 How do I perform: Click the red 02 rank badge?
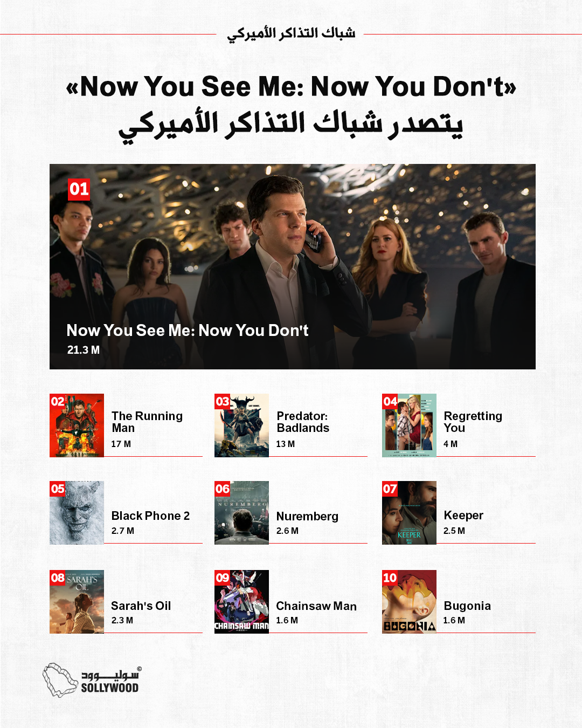(x=58, y=401)
